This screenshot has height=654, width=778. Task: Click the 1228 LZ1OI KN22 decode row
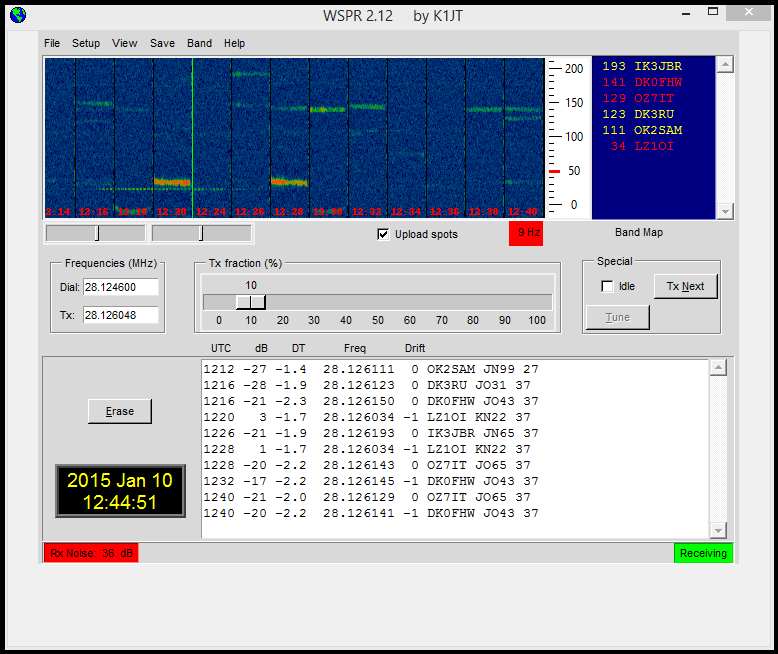coord(367,449)
